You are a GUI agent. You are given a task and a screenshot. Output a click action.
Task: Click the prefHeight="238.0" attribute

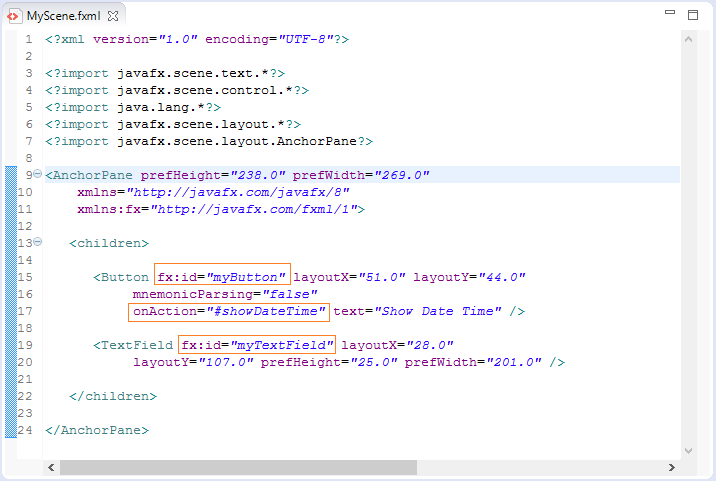click(213, 175)
